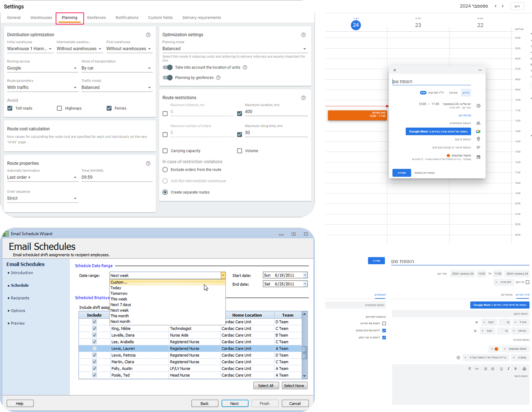Open Route properties help icon

148,163
